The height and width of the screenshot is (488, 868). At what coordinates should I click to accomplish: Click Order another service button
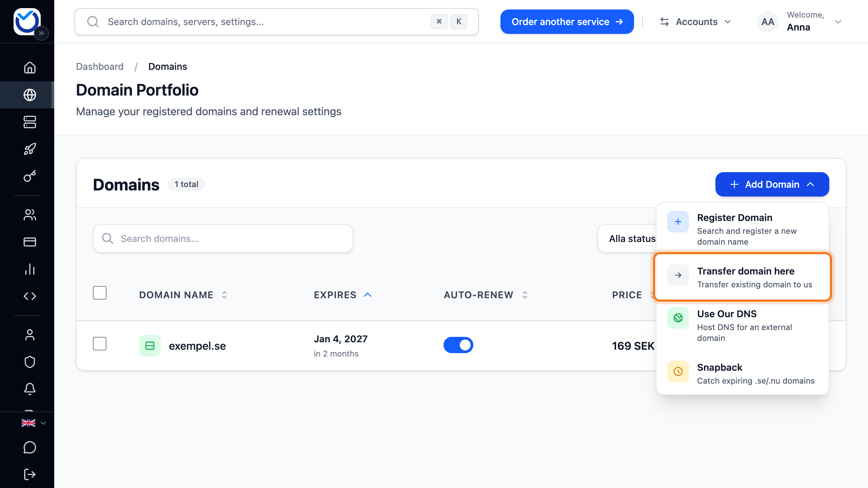(x=567, y=22)
